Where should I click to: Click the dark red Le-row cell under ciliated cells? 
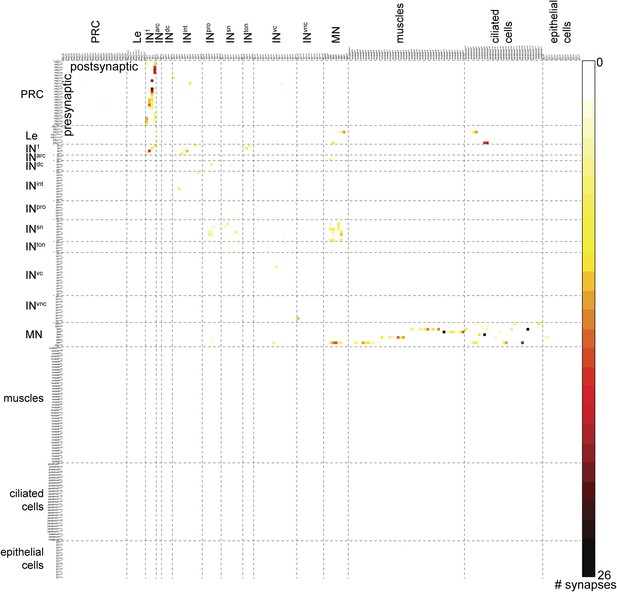486,143
